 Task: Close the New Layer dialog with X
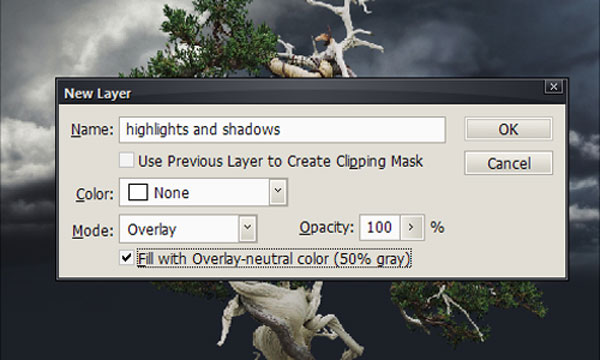[553, 87]
